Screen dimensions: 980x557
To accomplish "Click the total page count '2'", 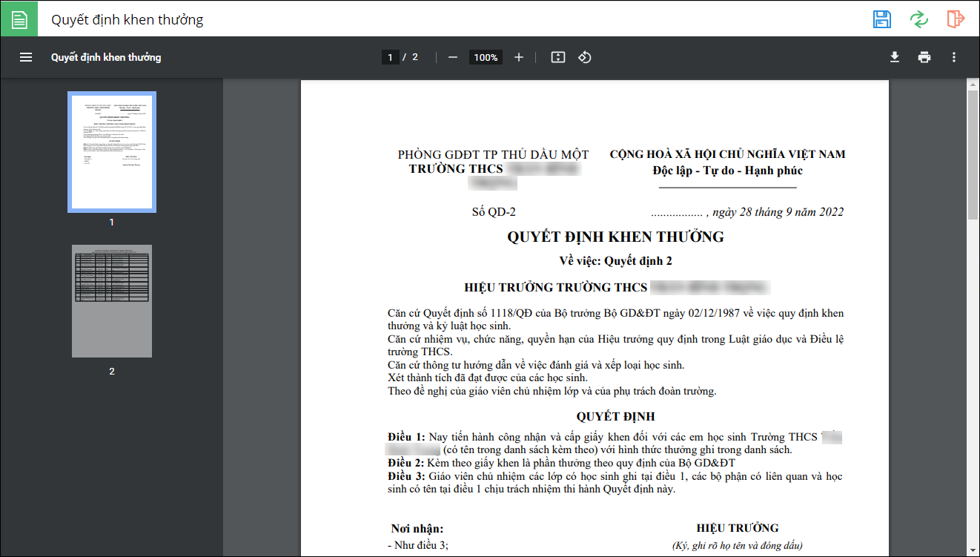I will point(415,57).
